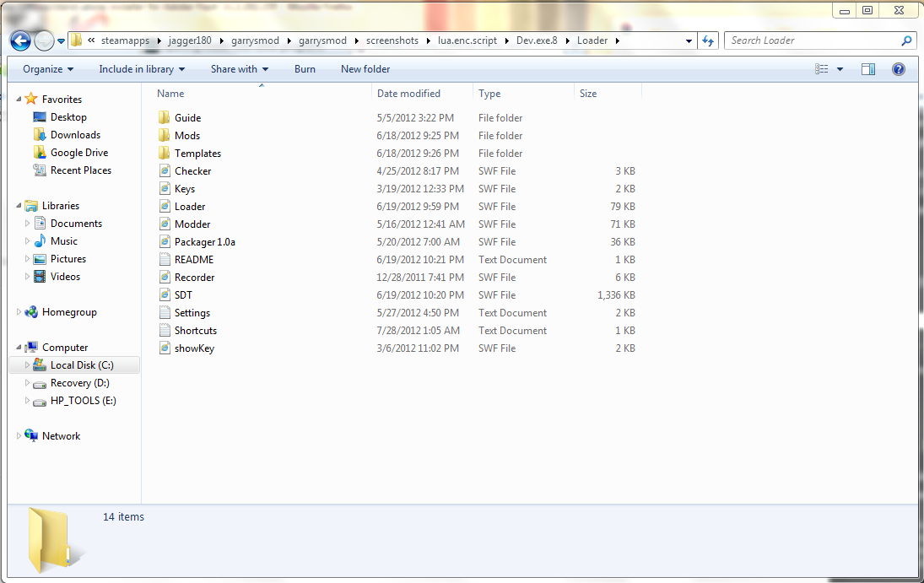Select Local Disk (C:) in navigation pane
Screen dimensions: 924x583
tap(81, 365)
